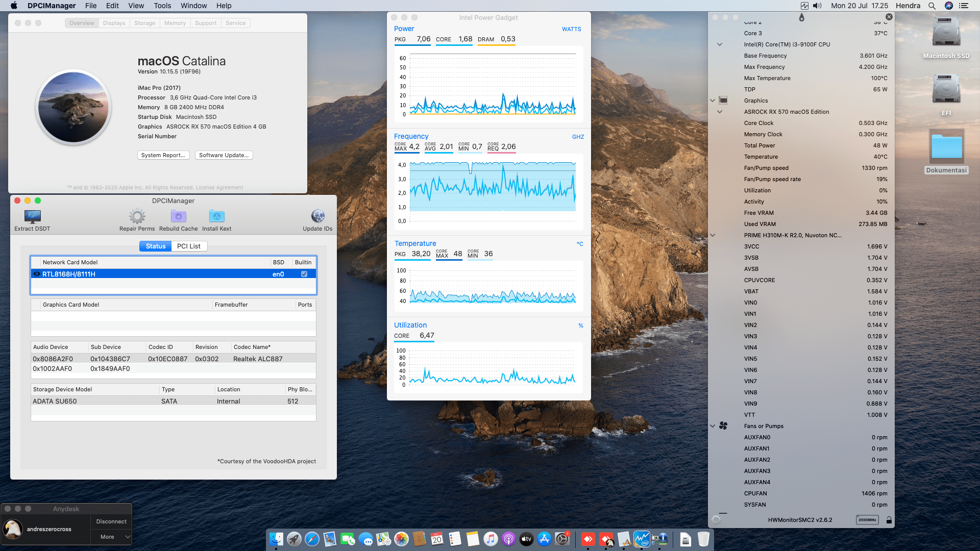Open the Support tab in About This Mac
Image resolution: width=980 pixels, height=551 pixels.
(x=206, y=23)
